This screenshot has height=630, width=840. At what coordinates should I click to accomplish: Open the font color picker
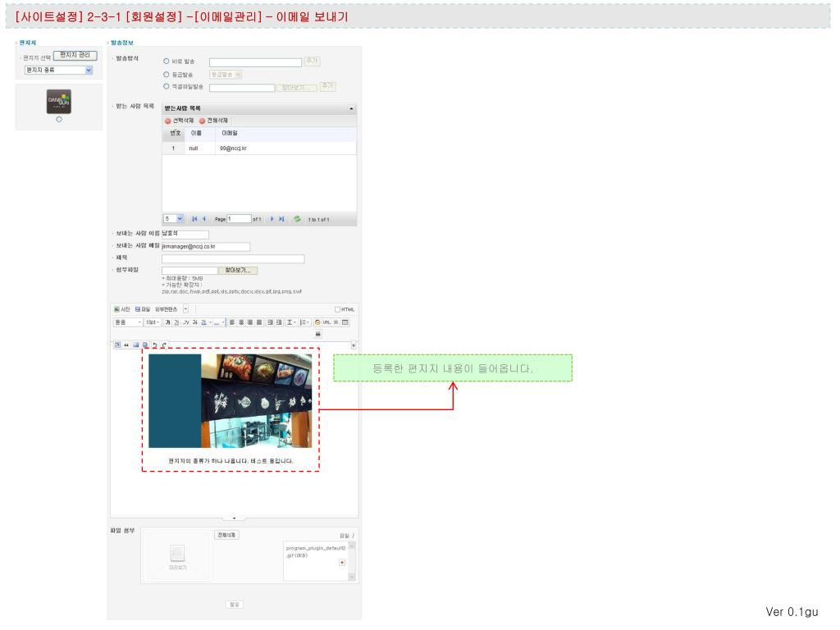click(x=206, y=322)
